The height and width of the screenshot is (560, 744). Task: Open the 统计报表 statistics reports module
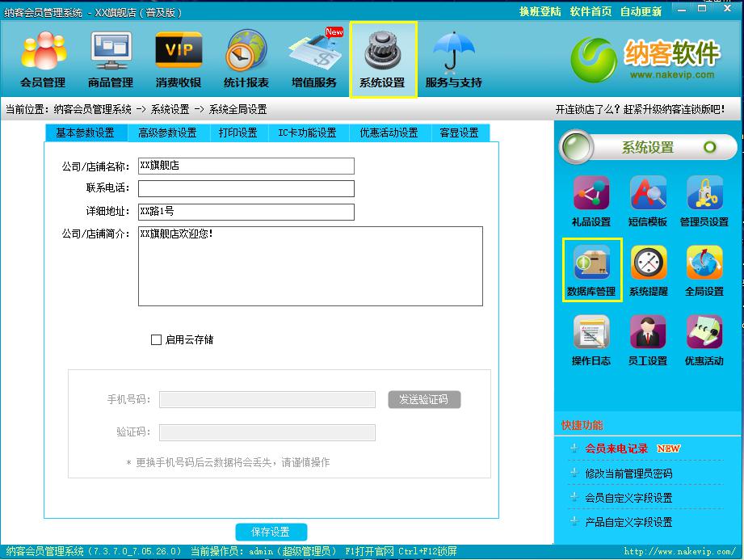click(x=246, y=60)
